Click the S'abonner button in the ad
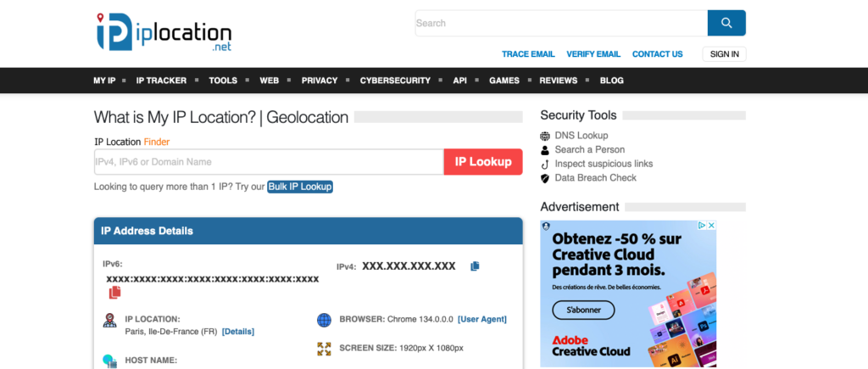 [583, 310]
